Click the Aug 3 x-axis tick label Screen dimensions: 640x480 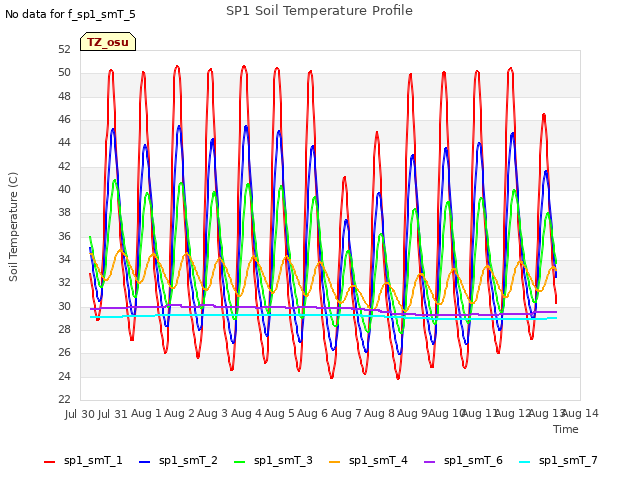[x=212, y=414]
